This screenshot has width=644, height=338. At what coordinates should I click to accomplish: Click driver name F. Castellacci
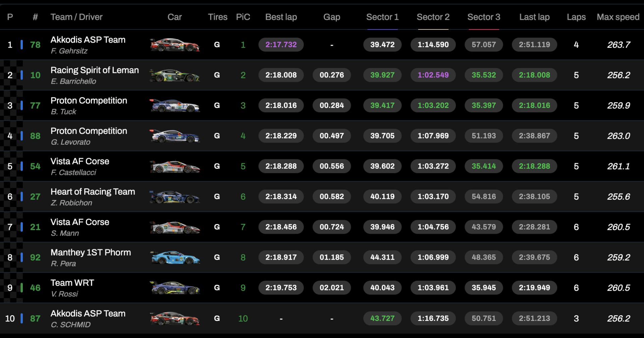(73, 173)
